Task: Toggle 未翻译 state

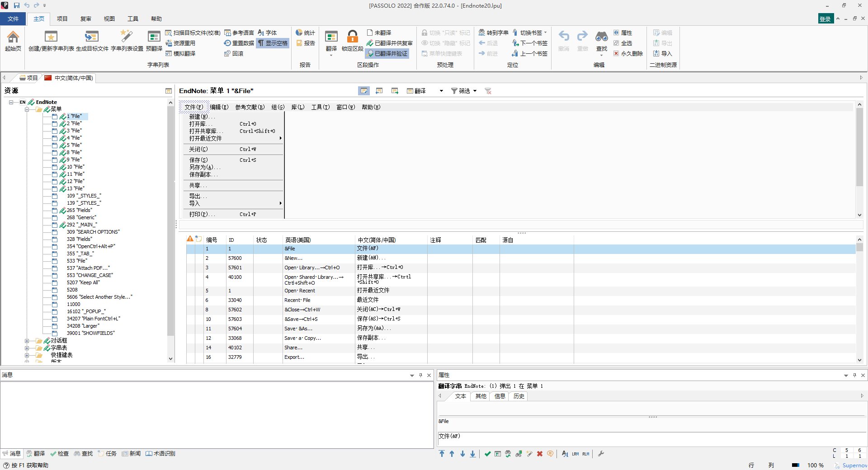Action: pyautogui.click(x=379, y=33)
